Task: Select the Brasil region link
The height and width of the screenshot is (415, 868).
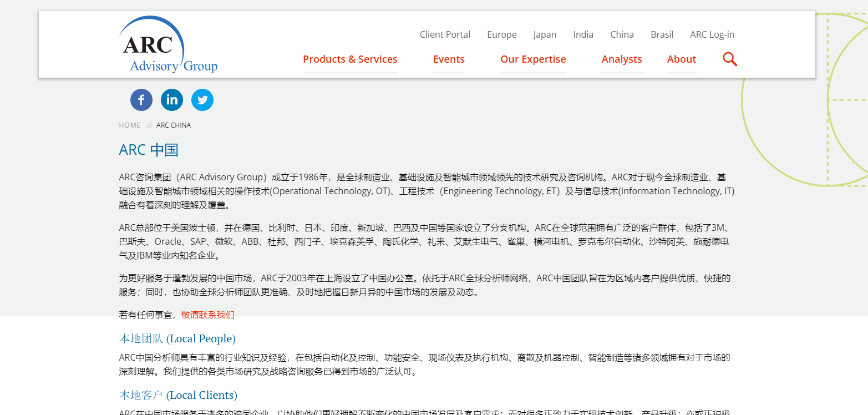Action: pyautogui.click(x=662, y=34)
